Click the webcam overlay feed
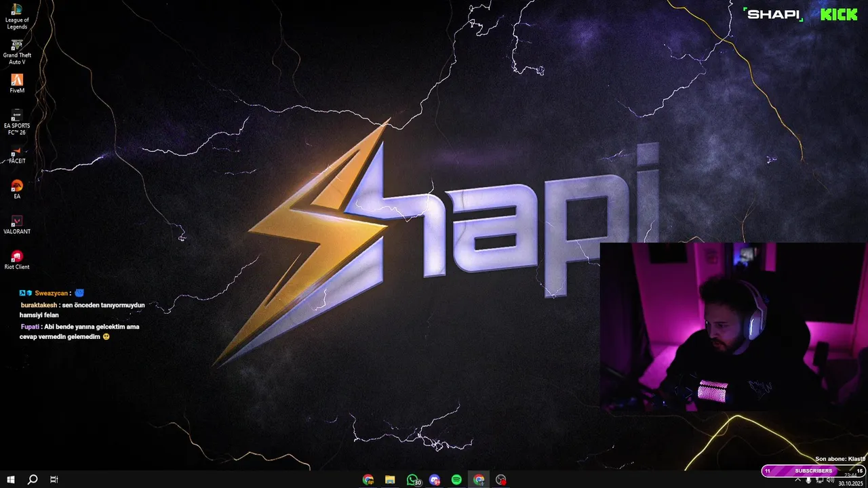Viewport: 868px width, 488px height. [x=734, y=327]
